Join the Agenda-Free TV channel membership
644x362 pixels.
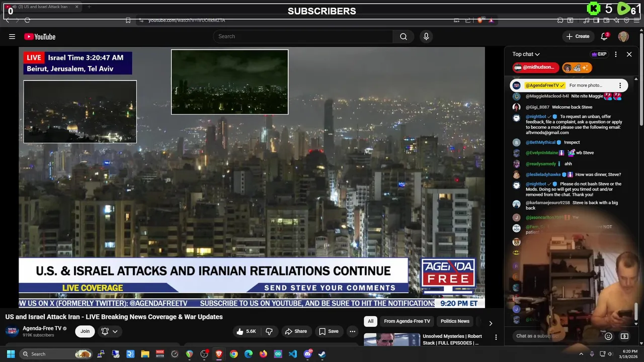tap(85, 331)
